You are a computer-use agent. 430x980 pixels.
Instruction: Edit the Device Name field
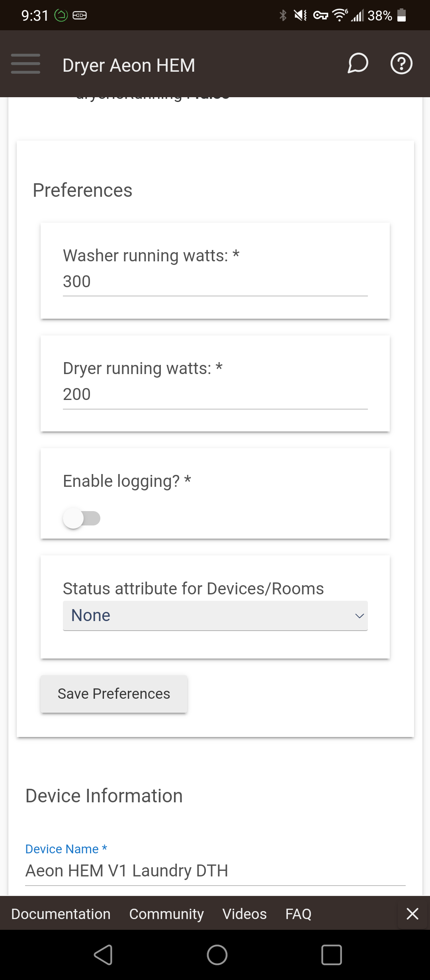pyautogui.click(x=215, y=871)
